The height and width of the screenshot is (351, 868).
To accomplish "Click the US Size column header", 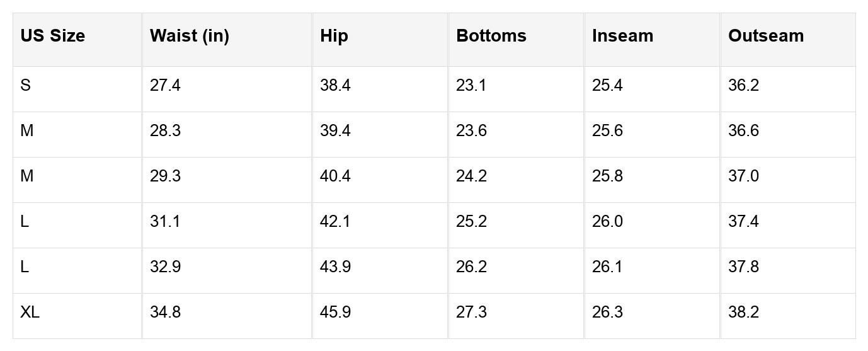I will pyautogui.click(x=52, y=36).
